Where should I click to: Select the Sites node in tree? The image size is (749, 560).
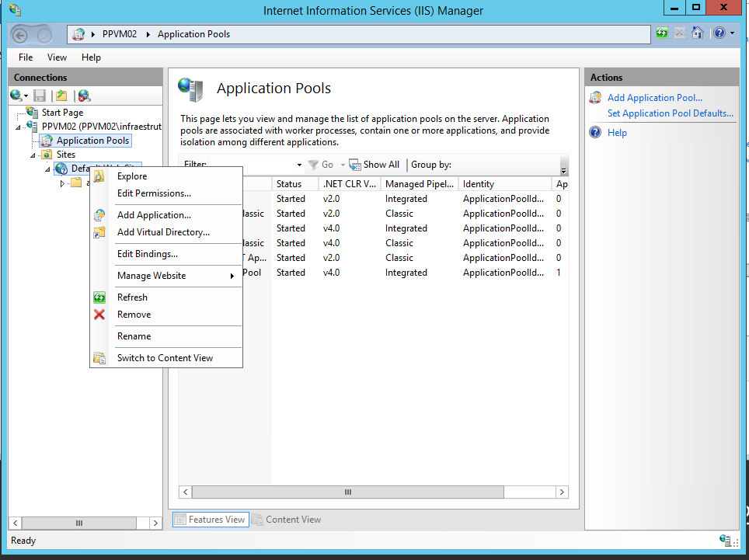click(66, 155)
